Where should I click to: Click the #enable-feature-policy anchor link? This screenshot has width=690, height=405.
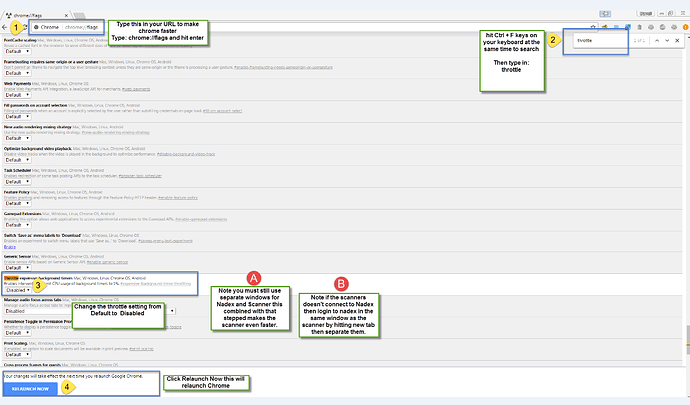click(x=178, y=198)
